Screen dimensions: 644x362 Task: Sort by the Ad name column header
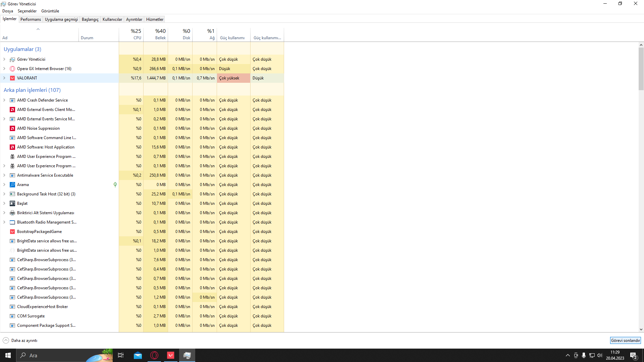[x=39, y=34]
